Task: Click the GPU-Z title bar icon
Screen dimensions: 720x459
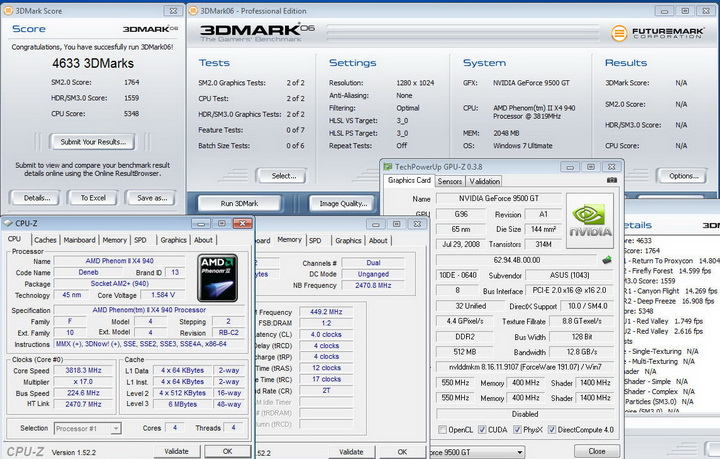Action: 388,167
